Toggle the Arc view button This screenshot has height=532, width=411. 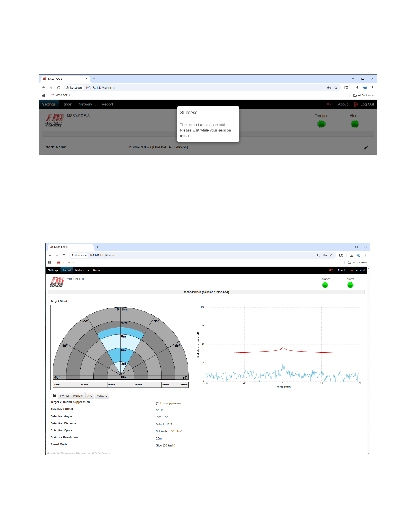90,396
